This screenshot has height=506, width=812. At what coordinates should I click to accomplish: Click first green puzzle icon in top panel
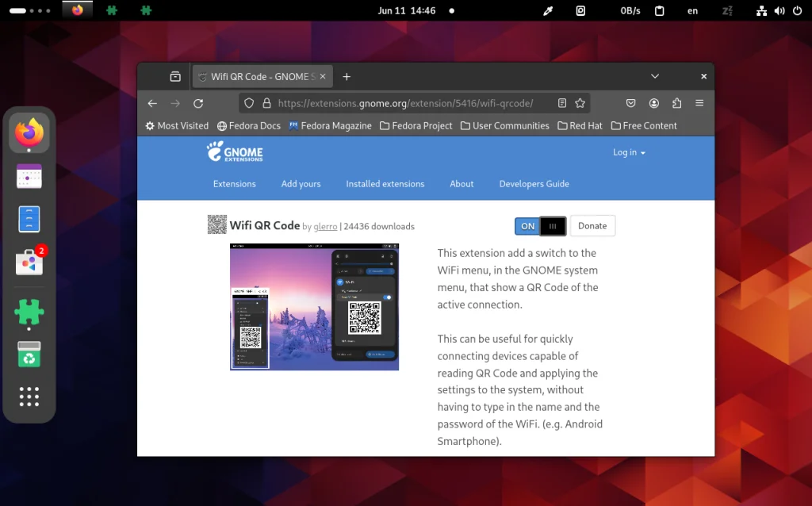(x=112, y=10)
